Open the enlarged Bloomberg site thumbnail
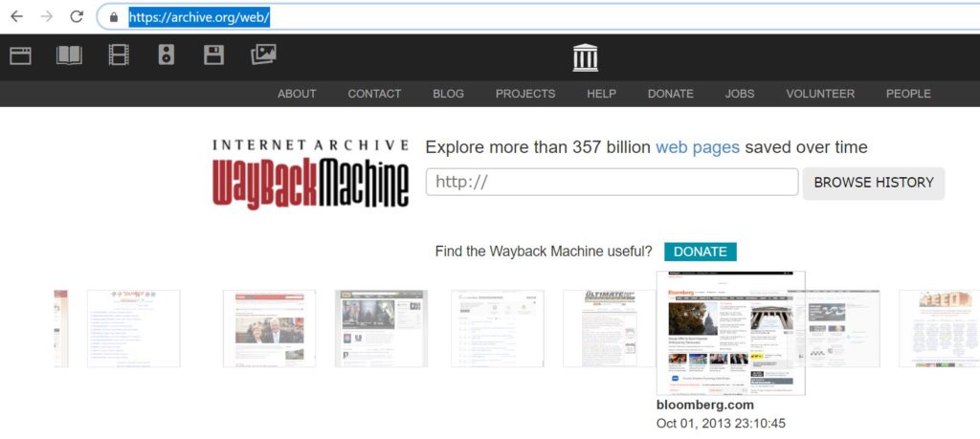980x439 pixels. [730, 333]
